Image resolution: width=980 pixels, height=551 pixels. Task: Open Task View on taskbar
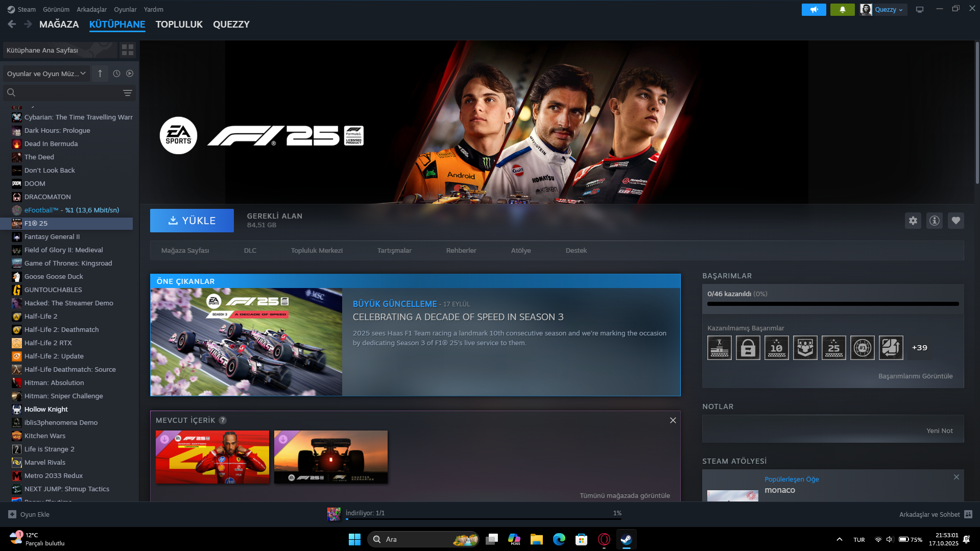[x=492, y=539]
